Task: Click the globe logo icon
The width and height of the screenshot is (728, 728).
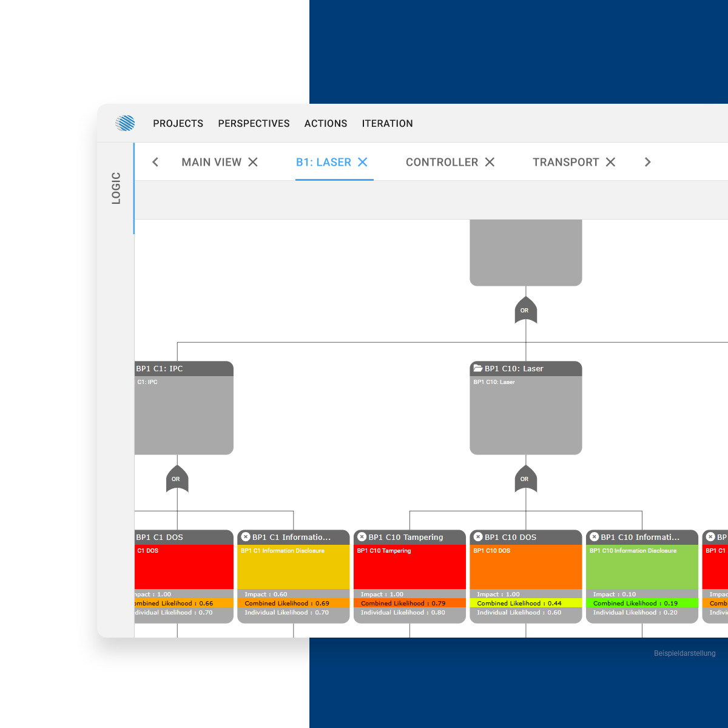Action: (125, 123)
